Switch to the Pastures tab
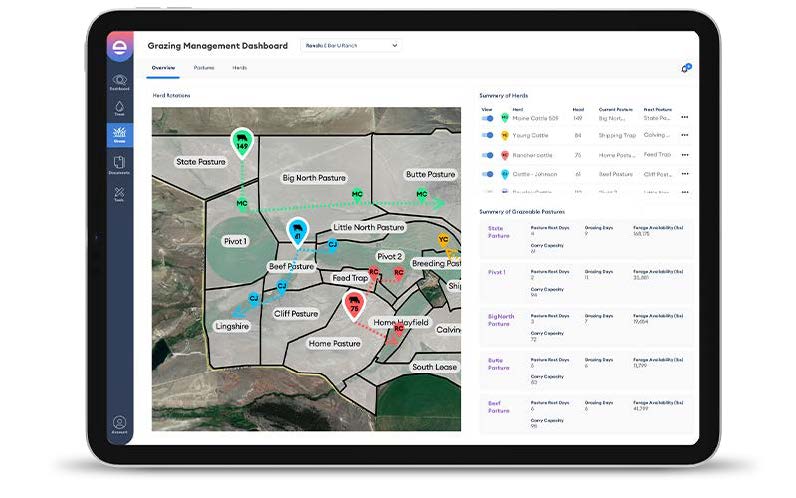The height and width of the screenshot is (498, 796). pos(204,68)
